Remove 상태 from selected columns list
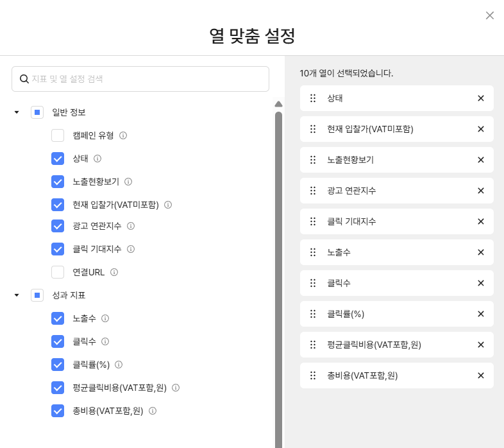Screen dimensions: 504x448 [x=481, y=98]
